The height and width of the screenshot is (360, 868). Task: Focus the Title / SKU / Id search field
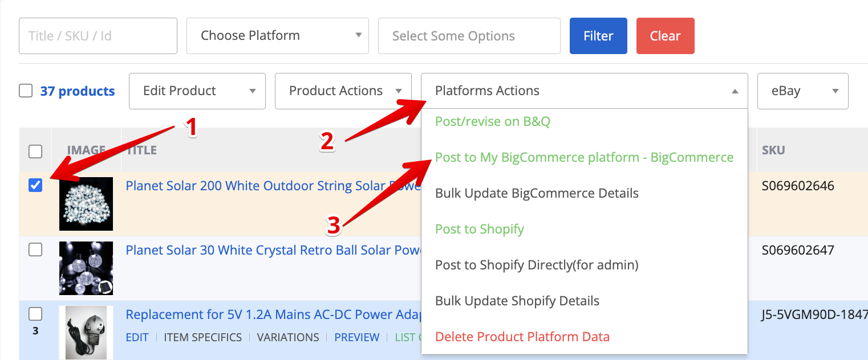(x=98, y=36)
